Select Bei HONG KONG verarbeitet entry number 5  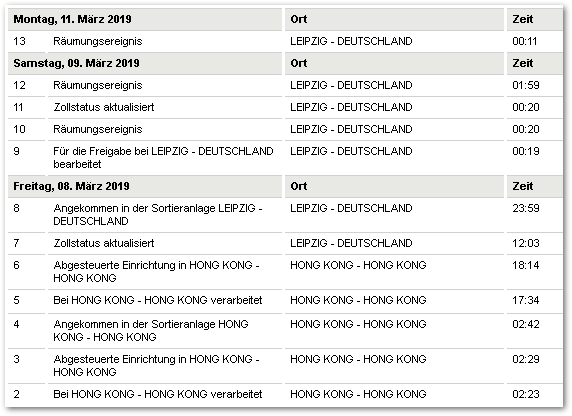[x=158, y=300]
